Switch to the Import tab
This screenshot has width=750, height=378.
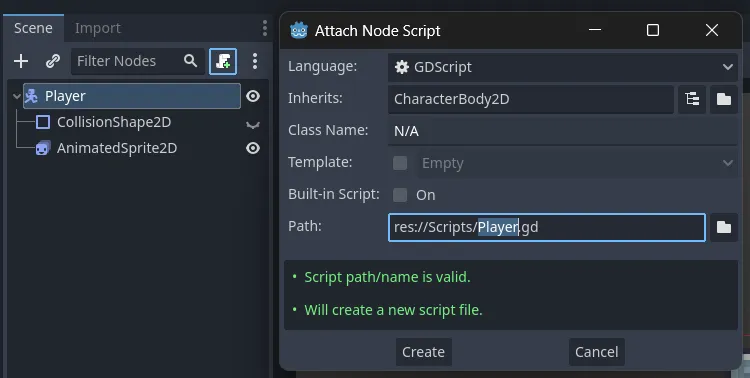coord(98,28)
